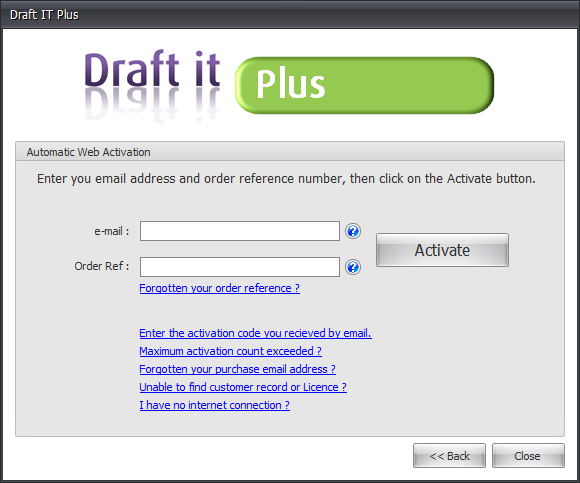Click the 'Order Ref :' label

coord(102,266)
